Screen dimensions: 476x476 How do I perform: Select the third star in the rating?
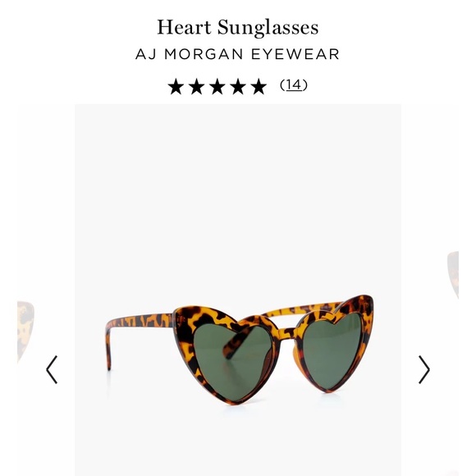pyautogui.click(x=217, y=86)
